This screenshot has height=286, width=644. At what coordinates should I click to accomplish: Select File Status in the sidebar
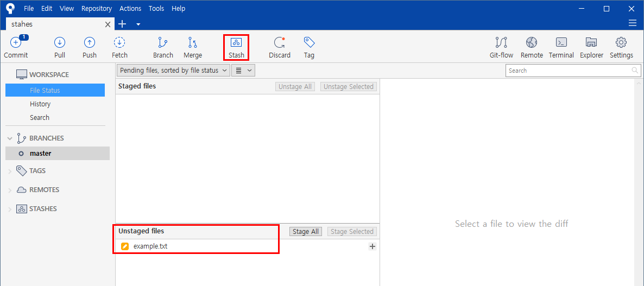click(55, 90)
